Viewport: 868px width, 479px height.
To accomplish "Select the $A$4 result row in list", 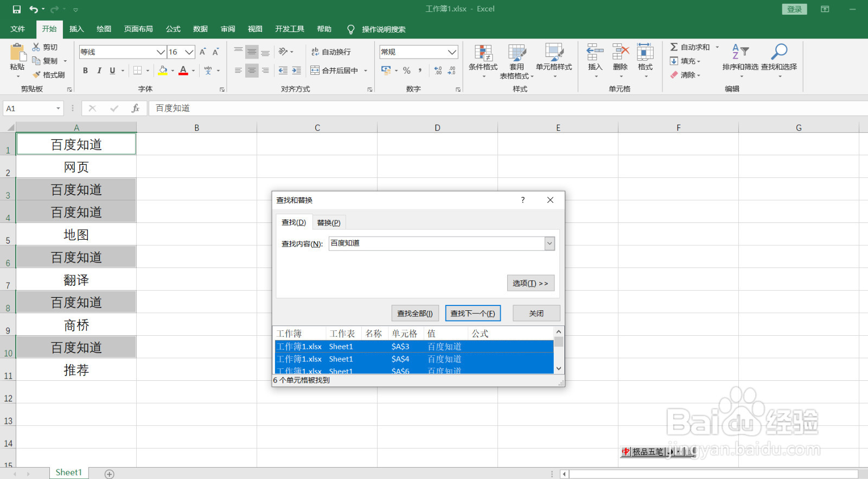I will coord(414,359).
